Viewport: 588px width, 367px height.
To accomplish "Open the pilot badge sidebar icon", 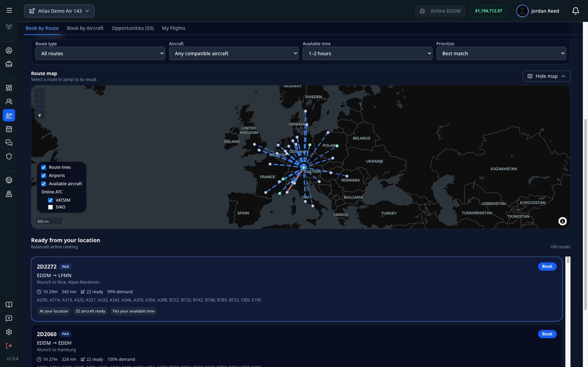I will (9, 194).
